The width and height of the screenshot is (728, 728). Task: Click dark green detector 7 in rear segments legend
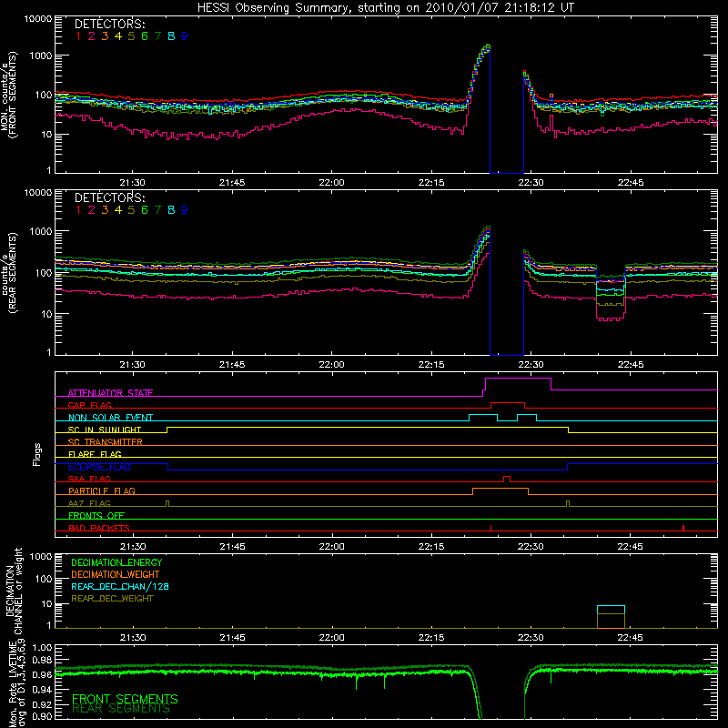pyautogui.click(x=157, y=210)
